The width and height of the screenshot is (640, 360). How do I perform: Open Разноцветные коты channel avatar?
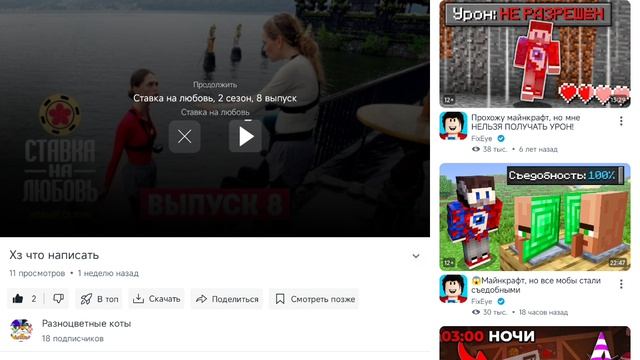[x=21, y=330]
